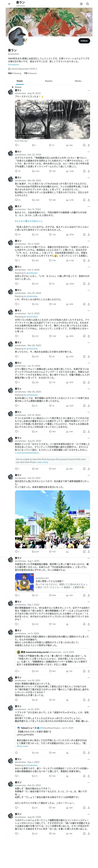Share the pinned Aug 19, 2023 post
The height and width of the screenshot is (868, 98).
[89, 145]
